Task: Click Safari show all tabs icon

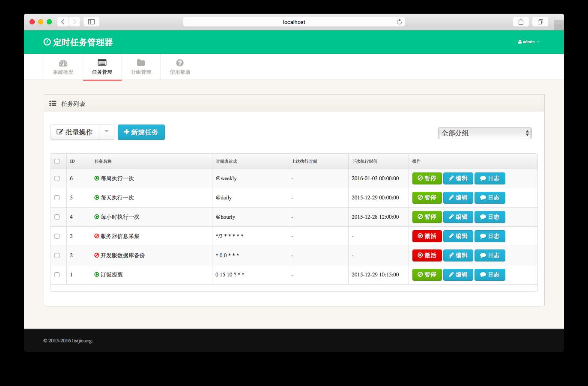Action: pyautogui.click(x=540, y=22)
